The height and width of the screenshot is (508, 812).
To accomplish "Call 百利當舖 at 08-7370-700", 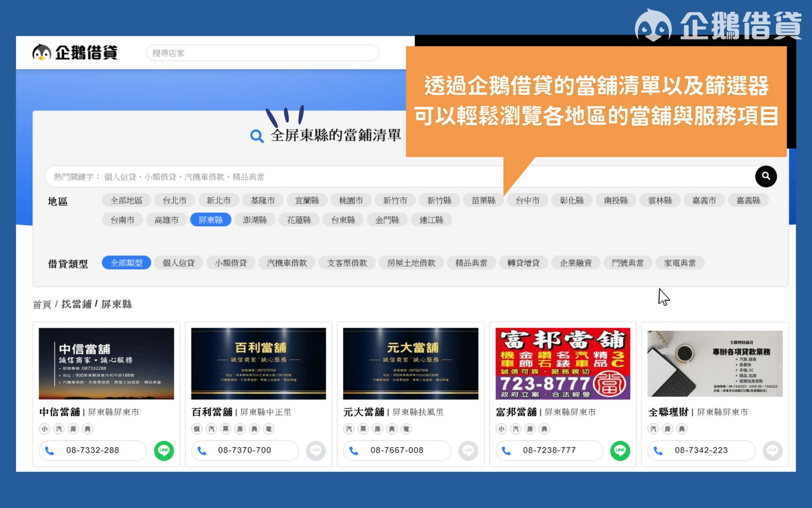I will point(245,451).
